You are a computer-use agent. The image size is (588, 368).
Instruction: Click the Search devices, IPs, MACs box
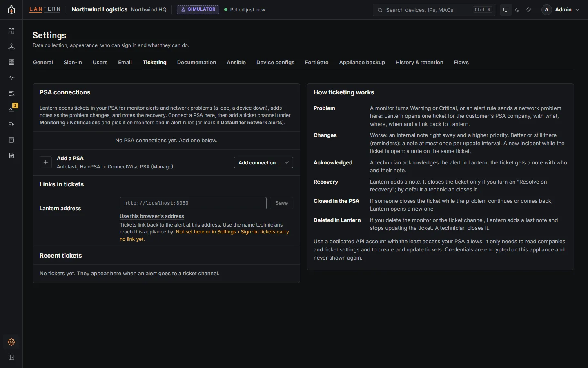(x=434, y=10)
